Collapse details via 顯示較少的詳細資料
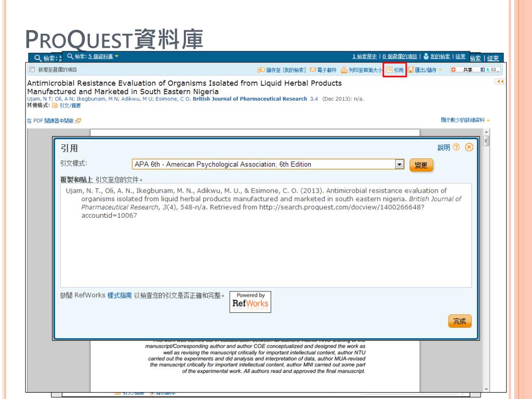This screenshot has height=399, width=532. pos(465,120)
